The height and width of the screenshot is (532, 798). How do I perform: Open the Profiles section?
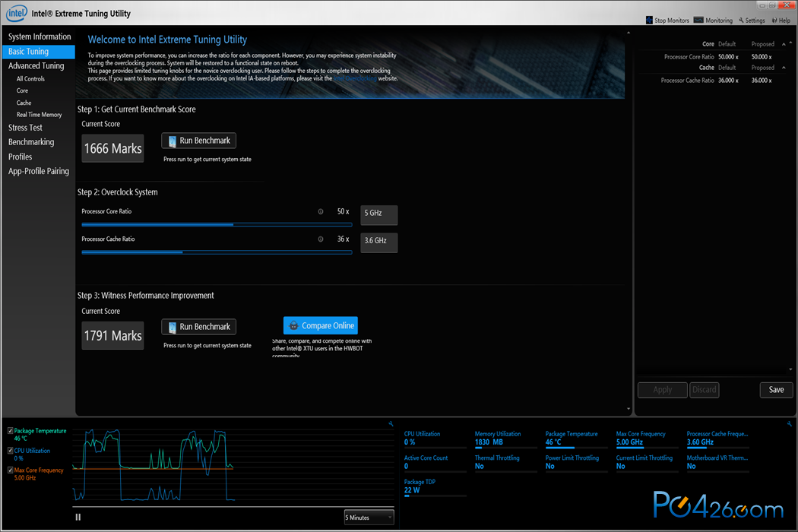pos(20,157)
